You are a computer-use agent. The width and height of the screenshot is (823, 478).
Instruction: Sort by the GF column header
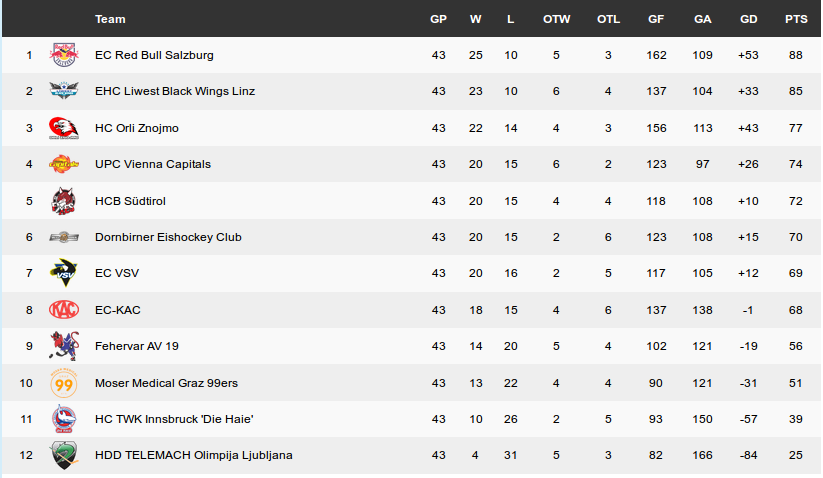(x=656, y=19)
